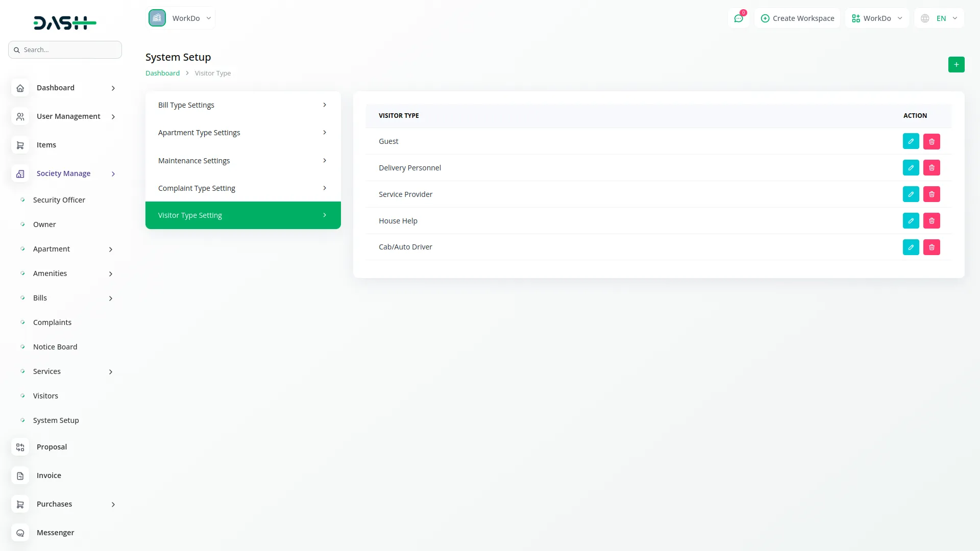Click the edit icon for Guest

[911, 141]
